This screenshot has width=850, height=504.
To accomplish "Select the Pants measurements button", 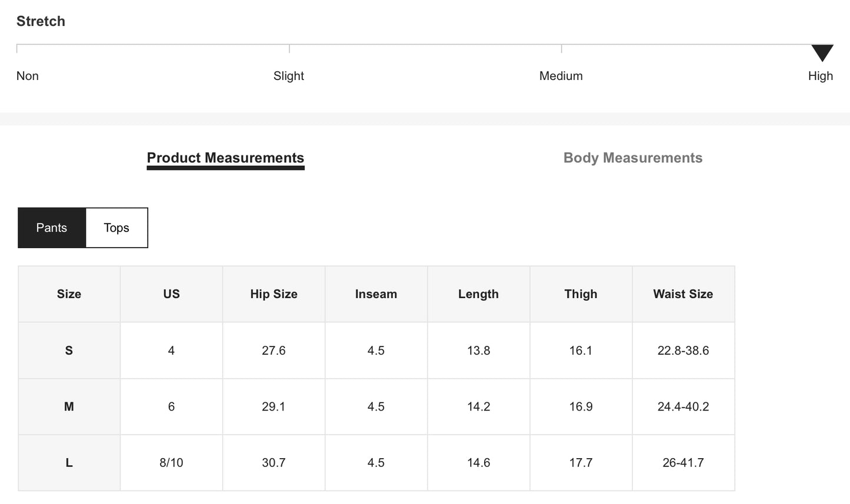I will coord(52,228).
